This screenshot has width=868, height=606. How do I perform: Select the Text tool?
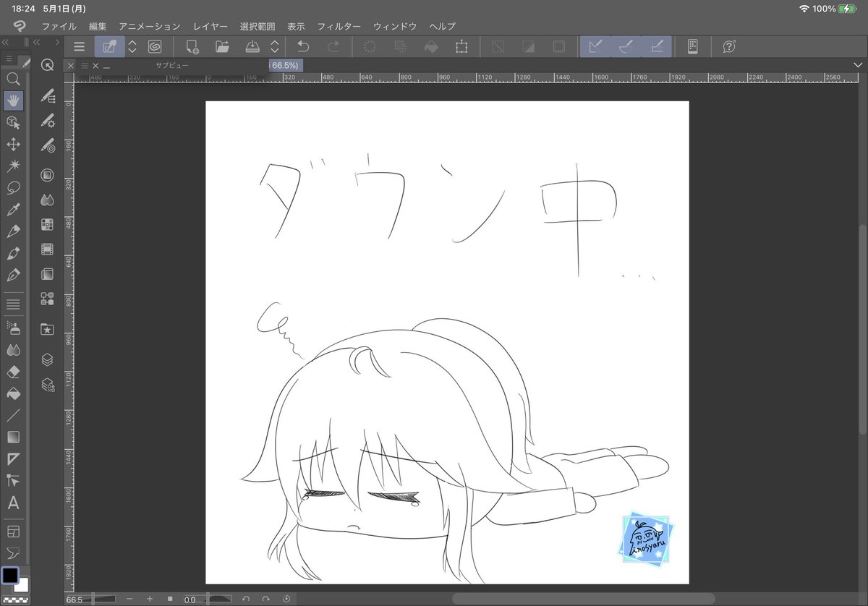pos(13,503)
